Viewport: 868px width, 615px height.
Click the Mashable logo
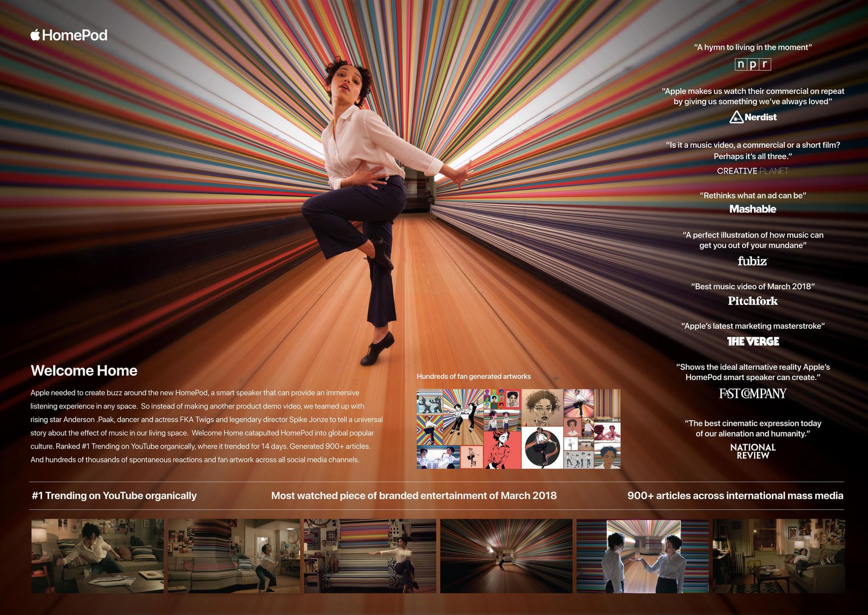point(752,209)
